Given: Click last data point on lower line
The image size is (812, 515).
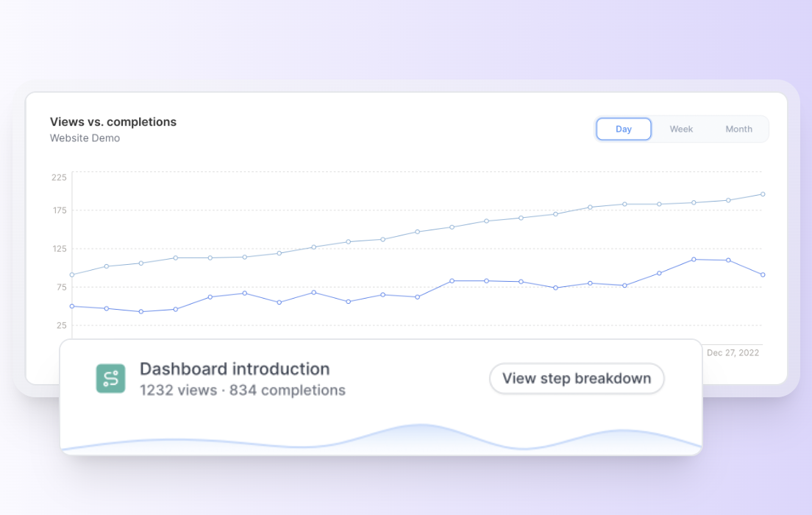Looking at the screenshot, I should [x=763, y=274].
